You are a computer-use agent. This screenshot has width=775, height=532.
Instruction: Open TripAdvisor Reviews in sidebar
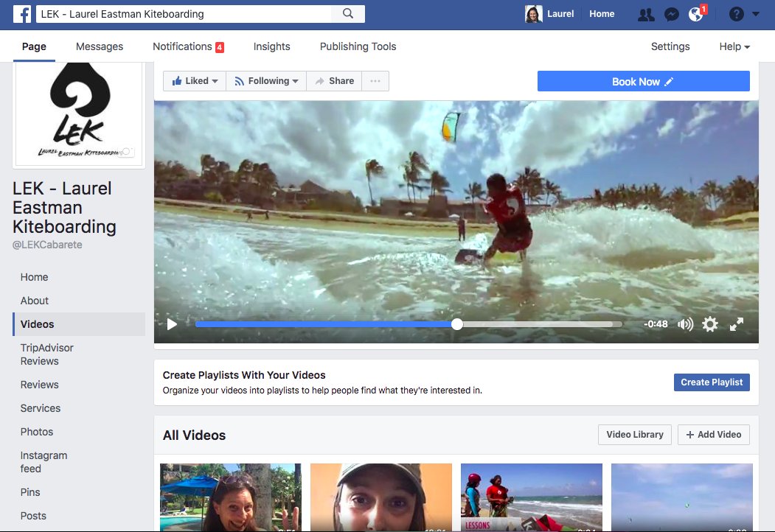pos(47,354)
